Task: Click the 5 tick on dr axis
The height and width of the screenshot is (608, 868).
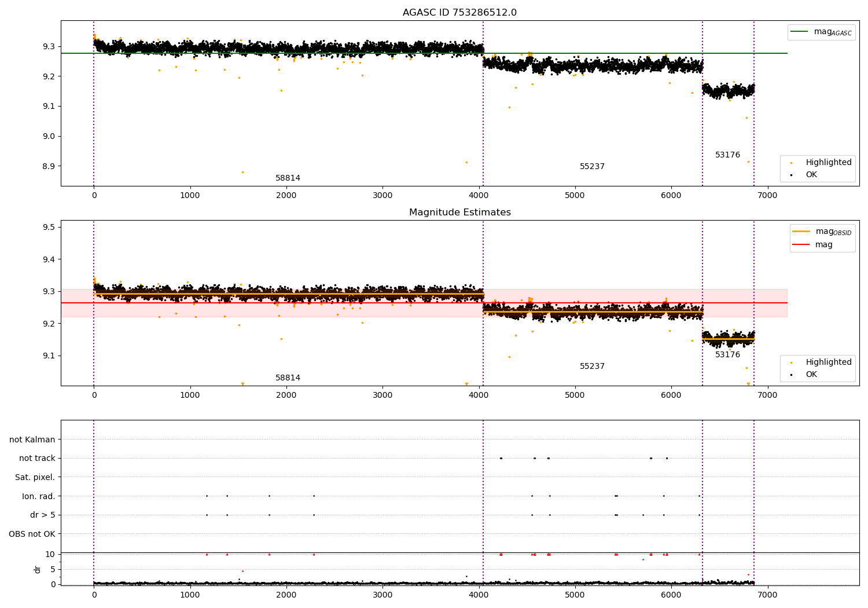Action: [53, 569]
